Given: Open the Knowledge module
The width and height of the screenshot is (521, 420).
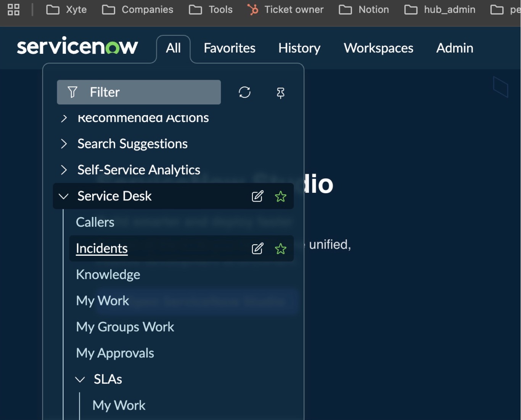Looking at the screenshot, I should pos(108,275).
